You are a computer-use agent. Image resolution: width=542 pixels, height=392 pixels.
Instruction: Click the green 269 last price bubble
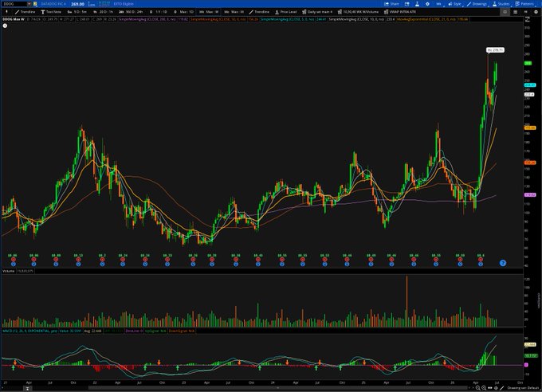point(528,63)
